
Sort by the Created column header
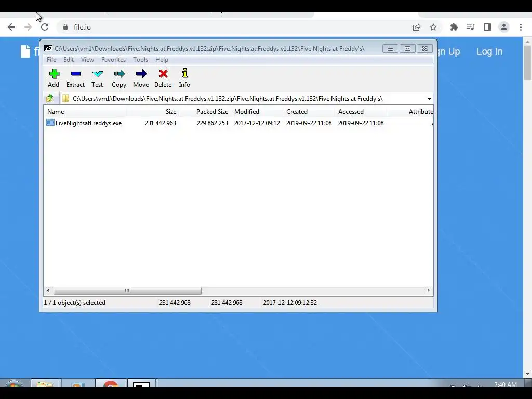[x=309, y=112]
